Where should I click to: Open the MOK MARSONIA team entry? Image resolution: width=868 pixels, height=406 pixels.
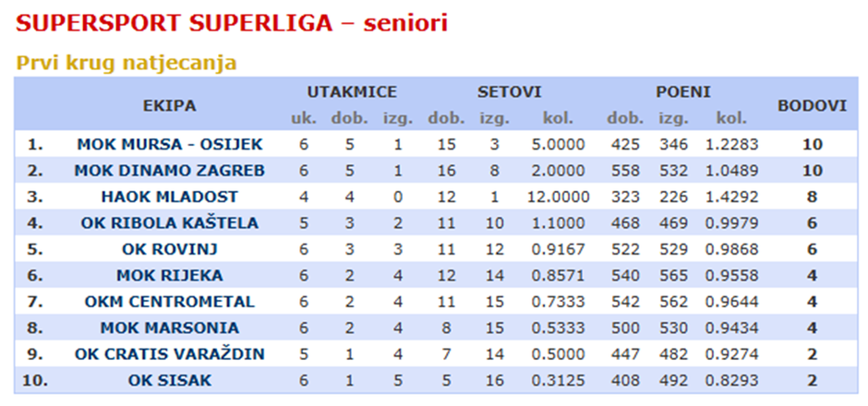coord(170,328)
